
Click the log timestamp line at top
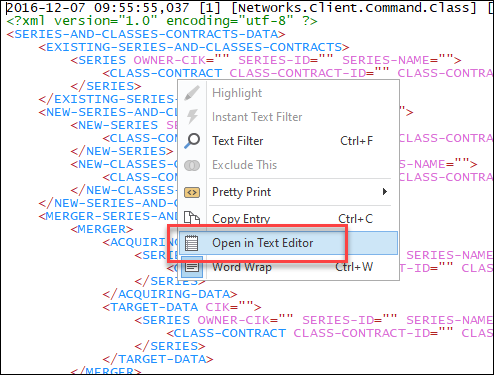click(247, 8)
